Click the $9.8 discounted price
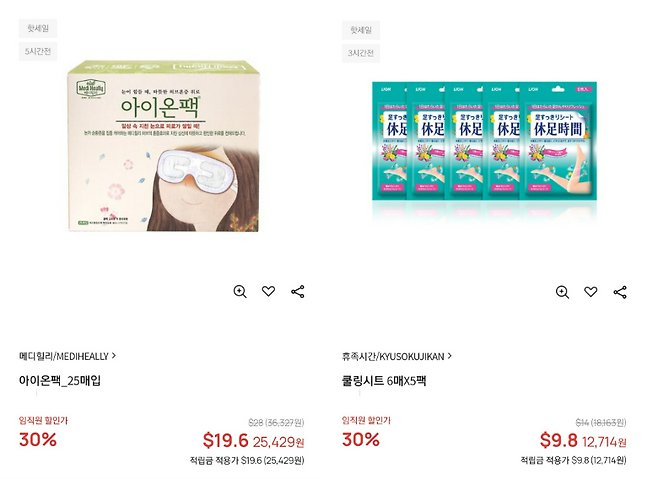This screenshot has height=479, width=658. (558, 440)
